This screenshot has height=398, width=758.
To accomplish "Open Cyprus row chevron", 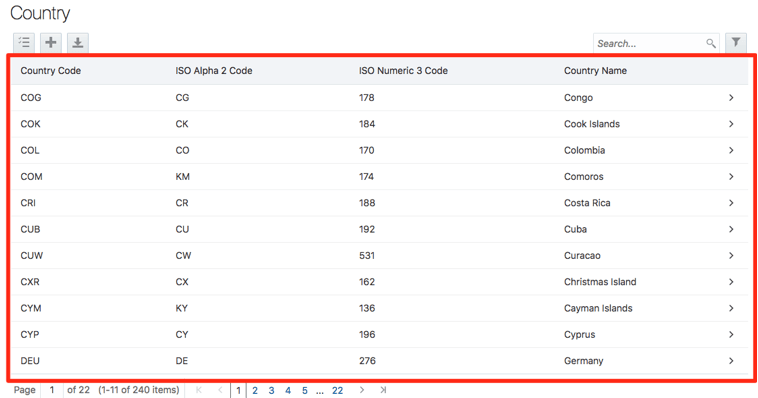I will (731, 335).
